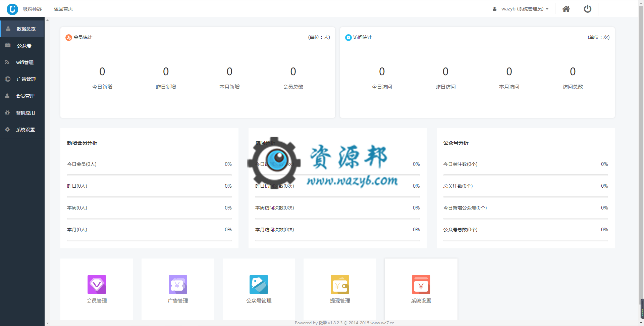Open the home icon in top bar
This screenshot has height=326, width=644.
tap(566, 9)
